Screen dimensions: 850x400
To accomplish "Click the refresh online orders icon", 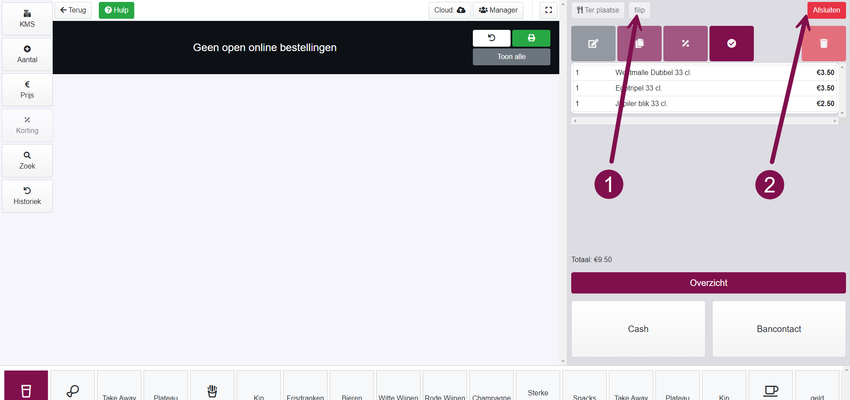I will (x=491, y=38).
